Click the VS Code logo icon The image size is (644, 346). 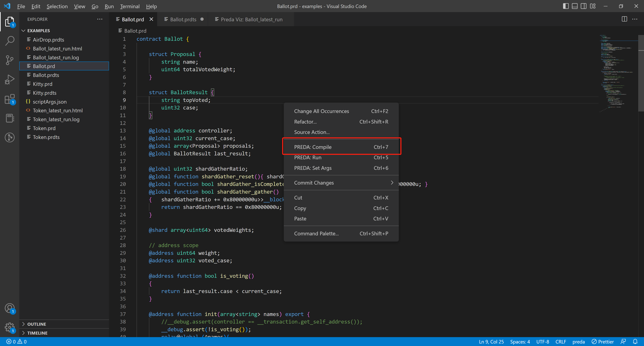(x=7, y=6)
